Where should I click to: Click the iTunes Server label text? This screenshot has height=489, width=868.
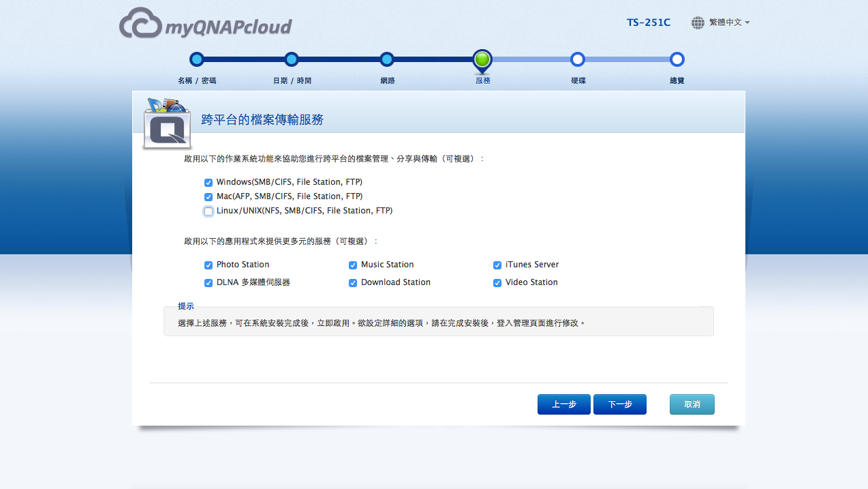click(x=532, y=265)
